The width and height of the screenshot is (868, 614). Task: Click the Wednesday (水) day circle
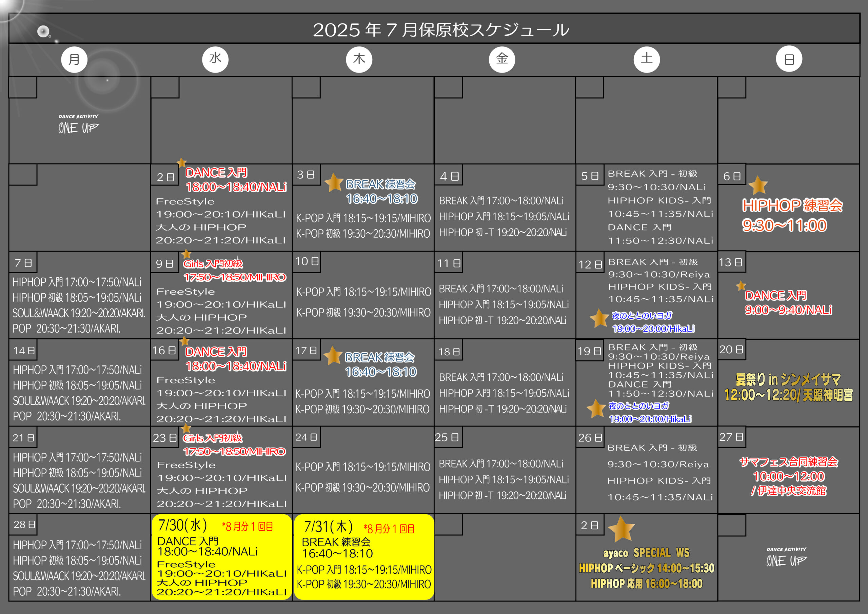coord(215,59)
